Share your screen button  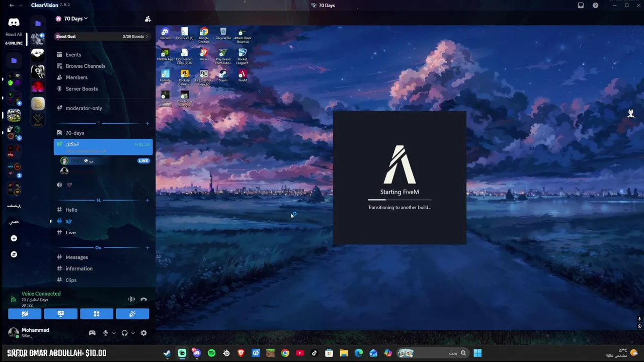tap(60, 314)
